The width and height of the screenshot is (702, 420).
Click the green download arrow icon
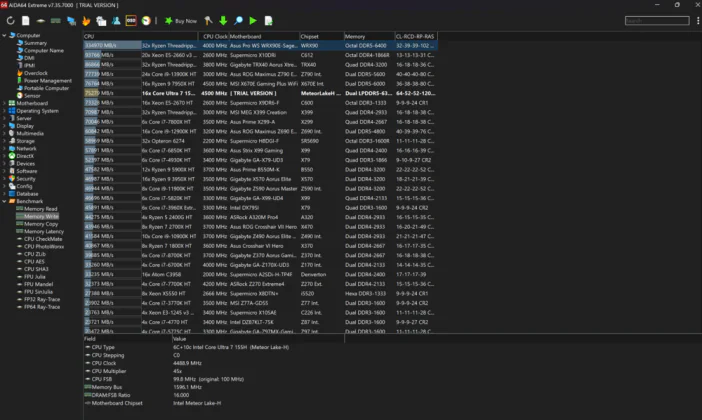click(x=223, y=21)
